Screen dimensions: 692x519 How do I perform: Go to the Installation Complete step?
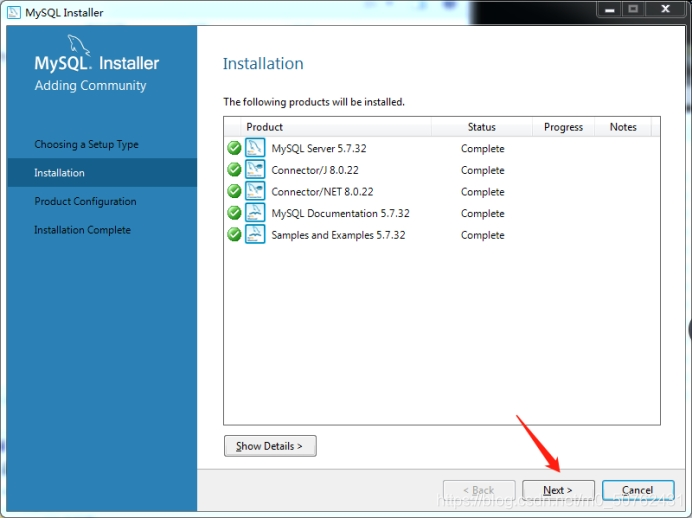83,230
